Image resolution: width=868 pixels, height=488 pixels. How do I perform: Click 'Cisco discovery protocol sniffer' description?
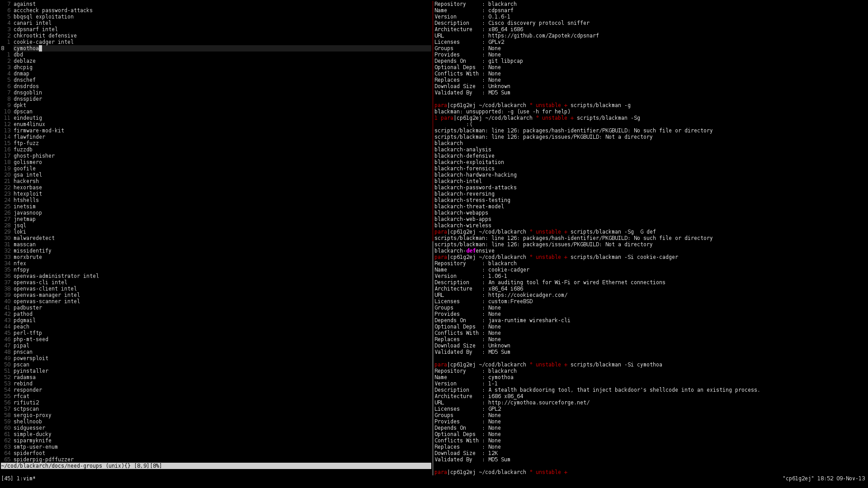539,23
